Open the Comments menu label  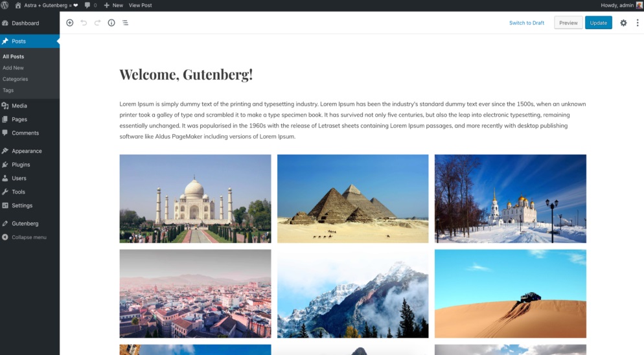25,133
